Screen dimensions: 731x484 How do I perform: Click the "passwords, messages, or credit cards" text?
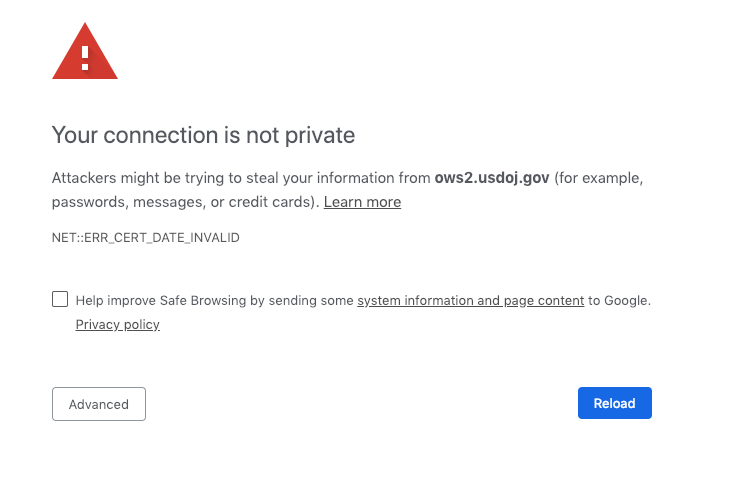pos(185,202)
